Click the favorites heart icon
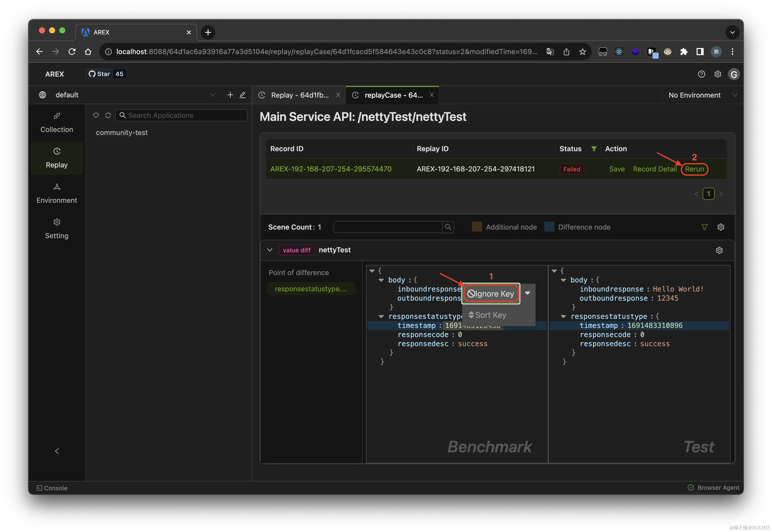 point(96,115)
